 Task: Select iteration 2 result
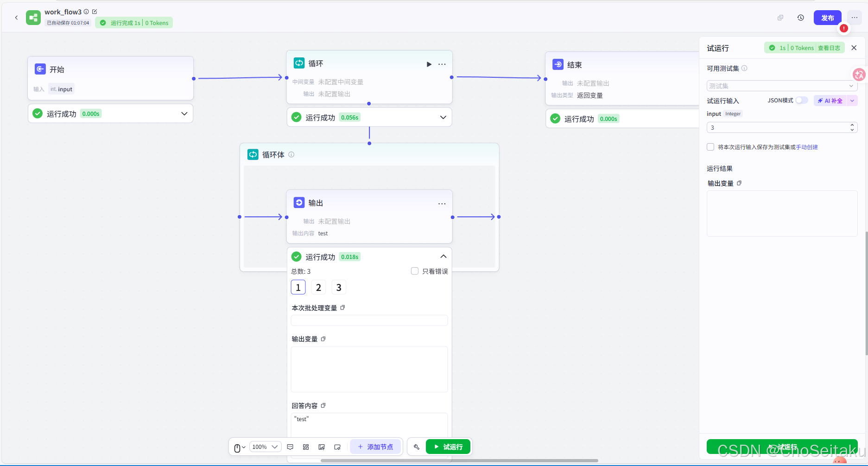click(x=318, y=287)
